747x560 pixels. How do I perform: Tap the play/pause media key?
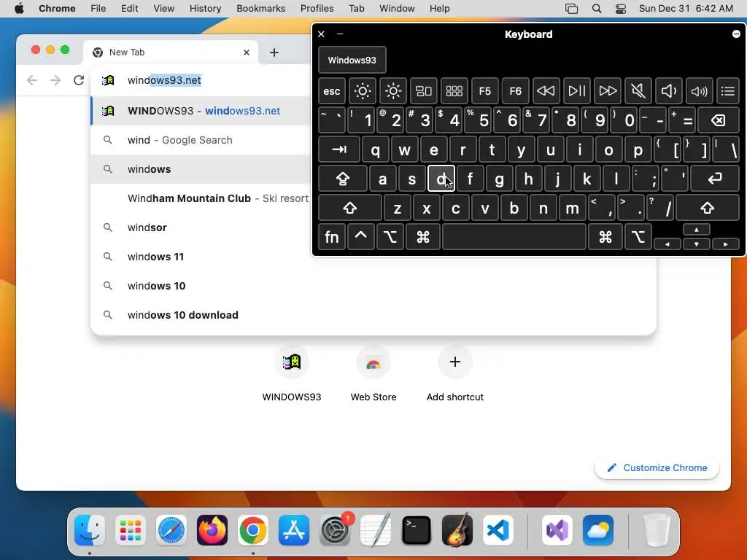[x=576, y=91]
